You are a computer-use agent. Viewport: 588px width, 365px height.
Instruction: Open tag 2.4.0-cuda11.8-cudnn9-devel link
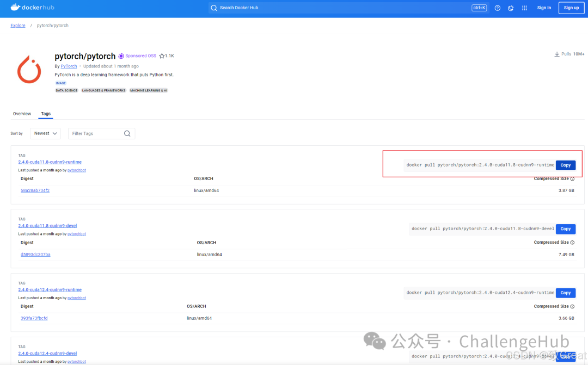click(x=47, y=226)
